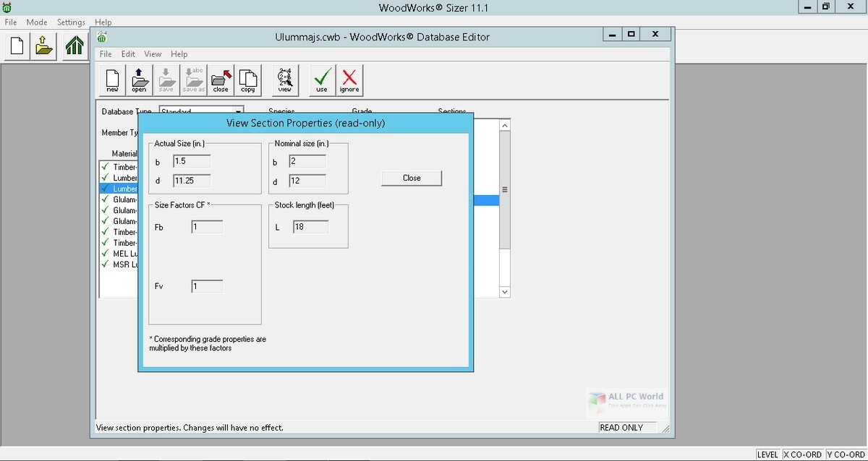Open the Help menu in Sizer

[103, 22]
